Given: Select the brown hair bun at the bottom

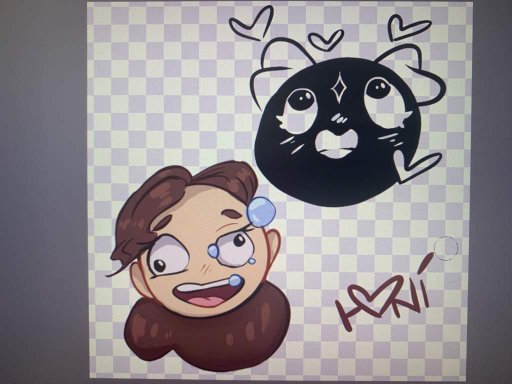Looking at the screenshot, I should coord(207,333).
